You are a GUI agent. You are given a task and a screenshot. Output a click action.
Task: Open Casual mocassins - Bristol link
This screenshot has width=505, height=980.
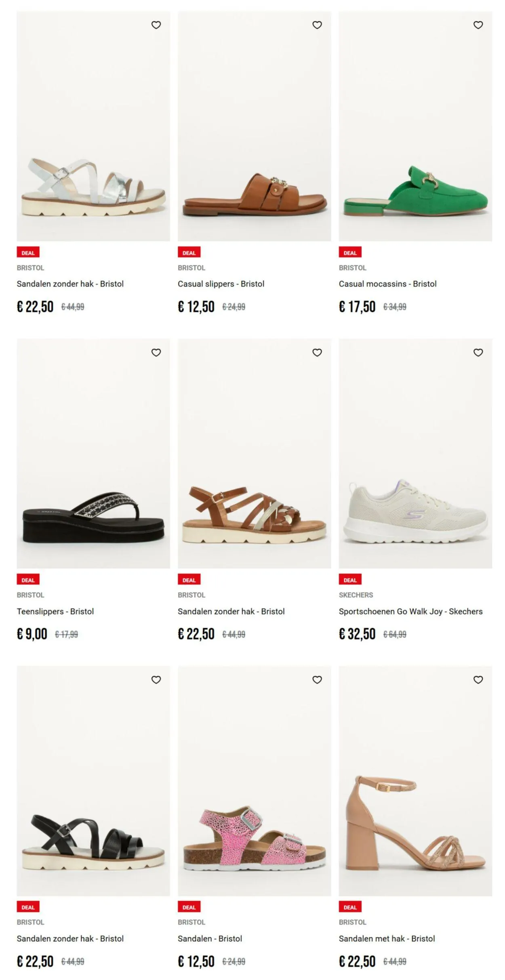(x=387, y=284)
